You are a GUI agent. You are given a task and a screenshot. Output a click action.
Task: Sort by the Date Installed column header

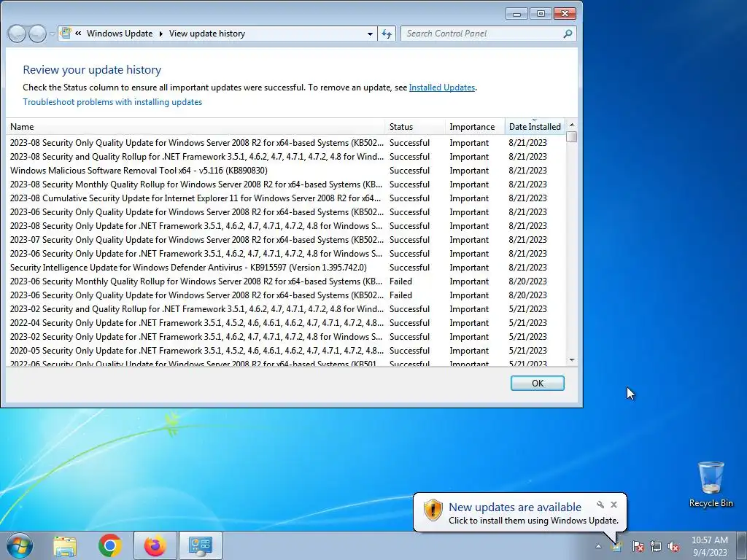point(535,127)
